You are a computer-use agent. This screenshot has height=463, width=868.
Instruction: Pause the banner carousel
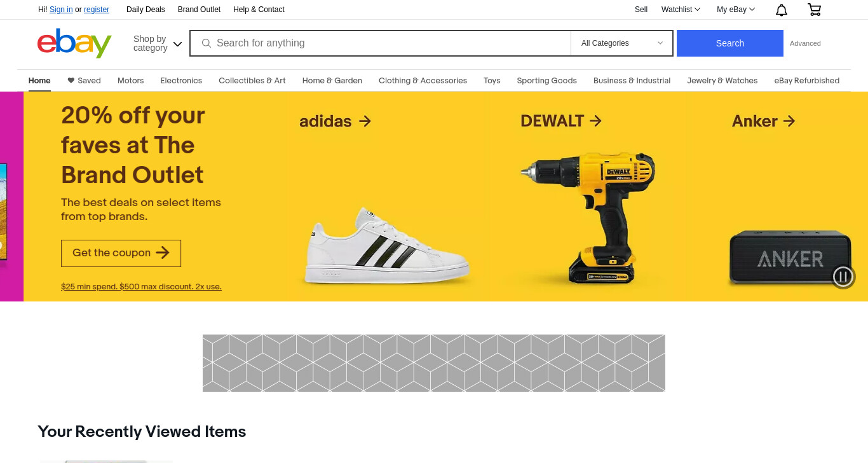tap(843, 276)
